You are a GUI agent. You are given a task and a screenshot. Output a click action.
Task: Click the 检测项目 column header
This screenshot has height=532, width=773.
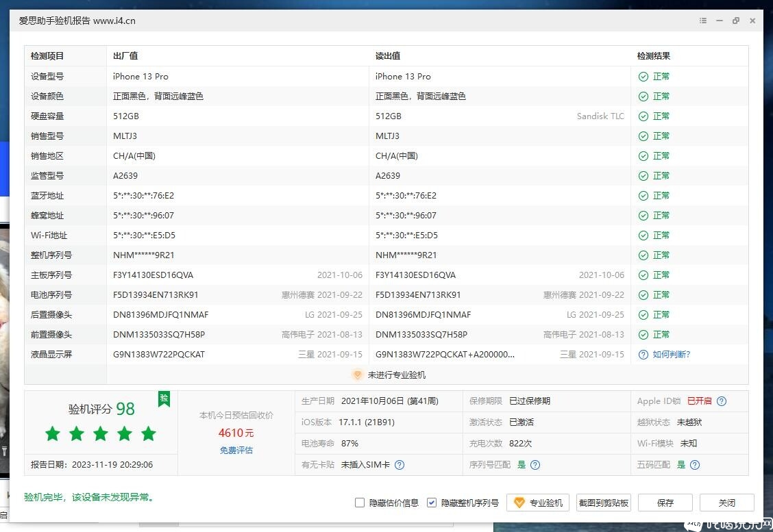pos(47,56)
